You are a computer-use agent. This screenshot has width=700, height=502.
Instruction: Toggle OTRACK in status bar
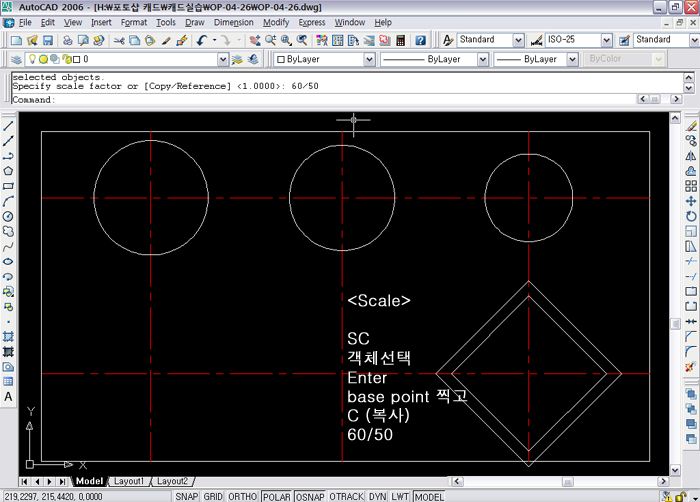(x=346, y=497)
